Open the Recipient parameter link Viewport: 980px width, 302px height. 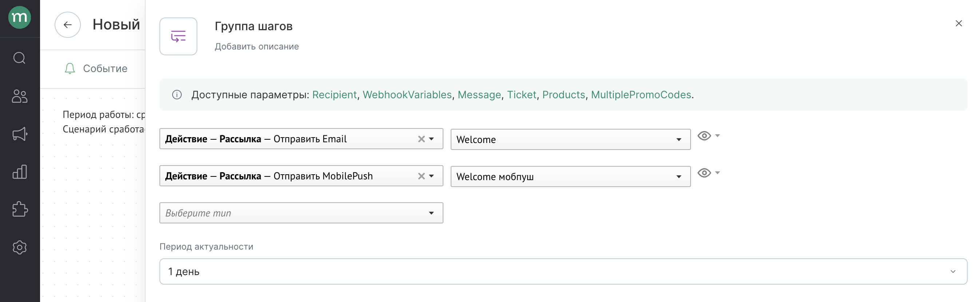[x=335, y=95]
